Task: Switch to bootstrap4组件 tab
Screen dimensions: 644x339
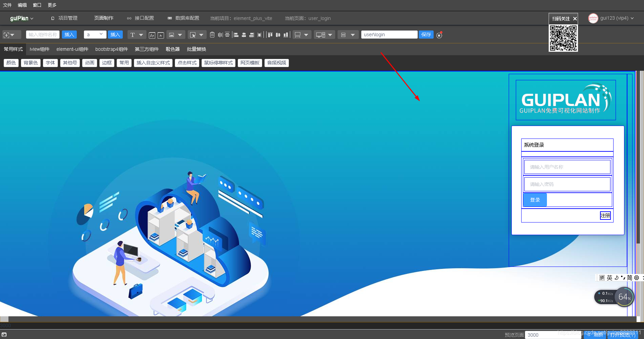Action: coord(112,49)
